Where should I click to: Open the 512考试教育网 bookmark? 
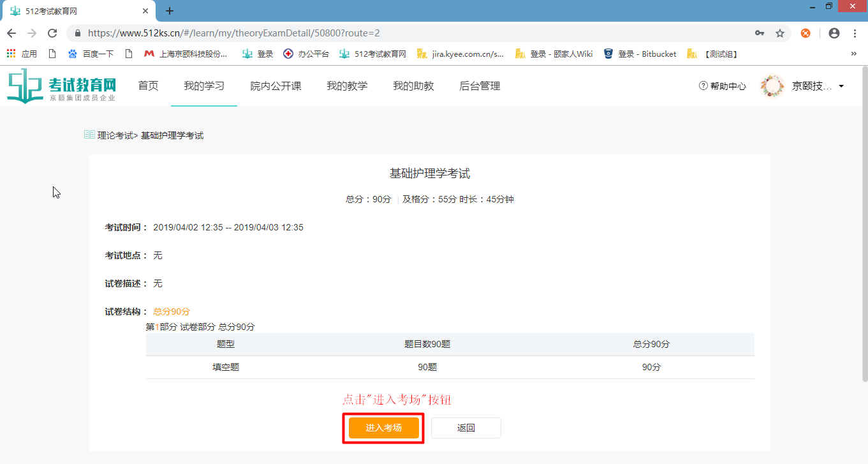[x=372, y=54]
